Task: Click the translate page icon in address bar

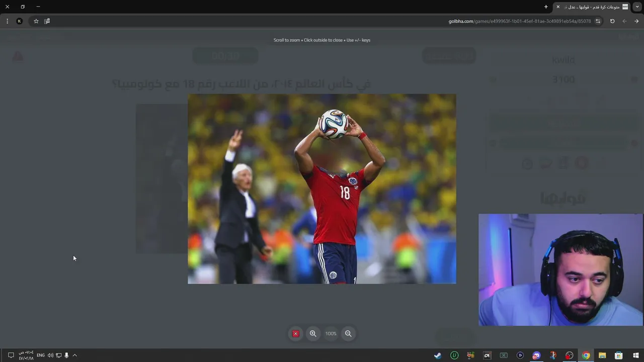Action: 47,21
